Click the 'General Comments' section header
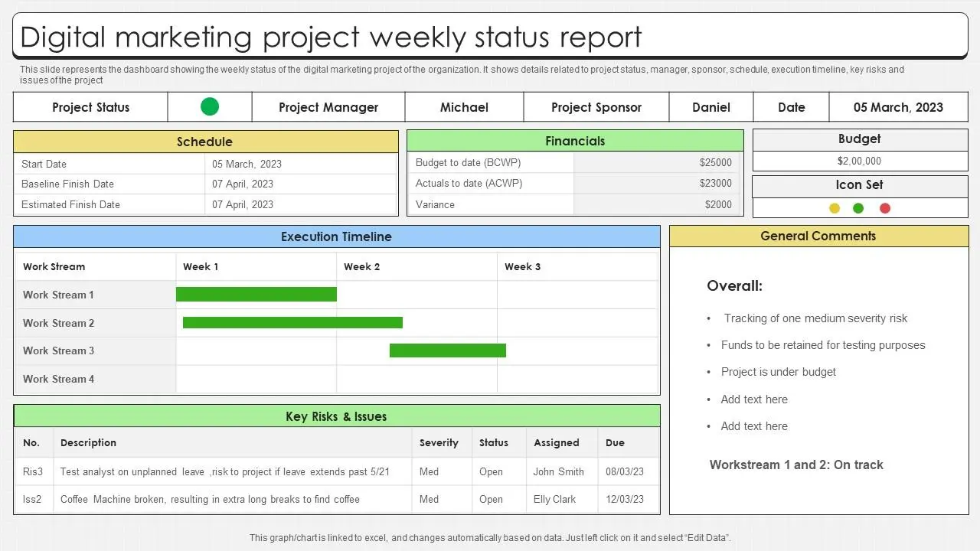 pos(818,236)
